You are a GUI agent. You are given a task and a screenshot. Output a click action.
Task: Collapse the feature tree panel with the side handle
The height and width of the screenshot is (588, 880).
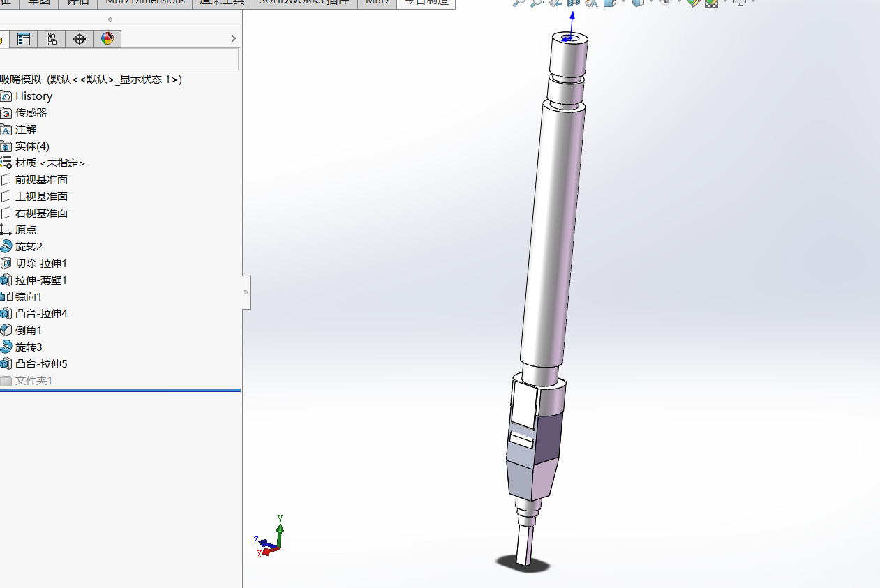246,292
